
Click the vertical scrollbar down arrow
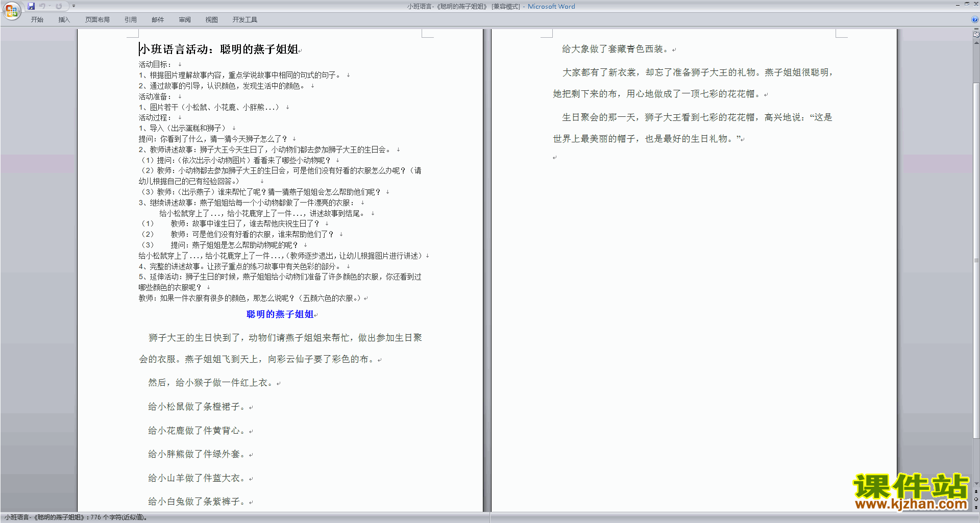(x=976, y=484)
